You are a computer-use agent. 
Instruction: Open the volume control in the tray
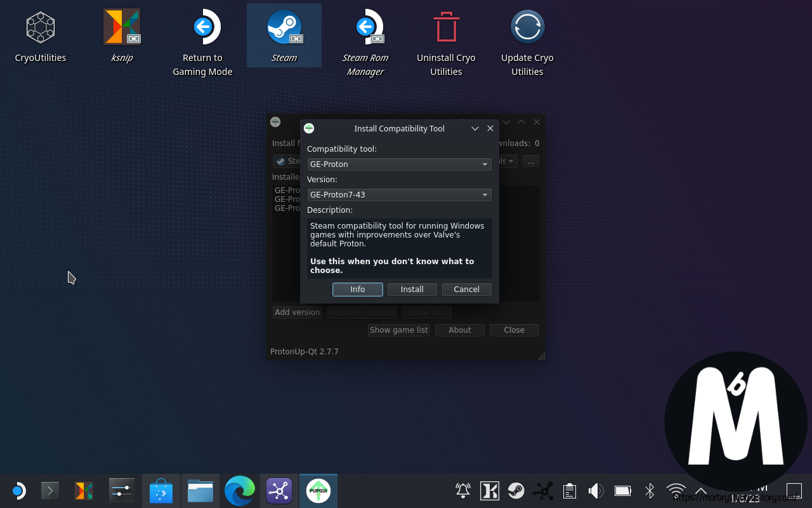pos(596,491)
